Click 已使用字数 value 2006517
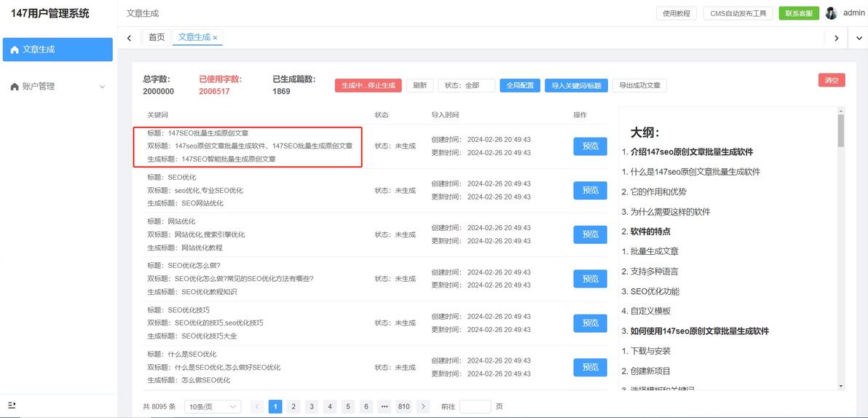The height and width of the screenshot is (418, 868). pyautogui.click(x=214, y=91)
